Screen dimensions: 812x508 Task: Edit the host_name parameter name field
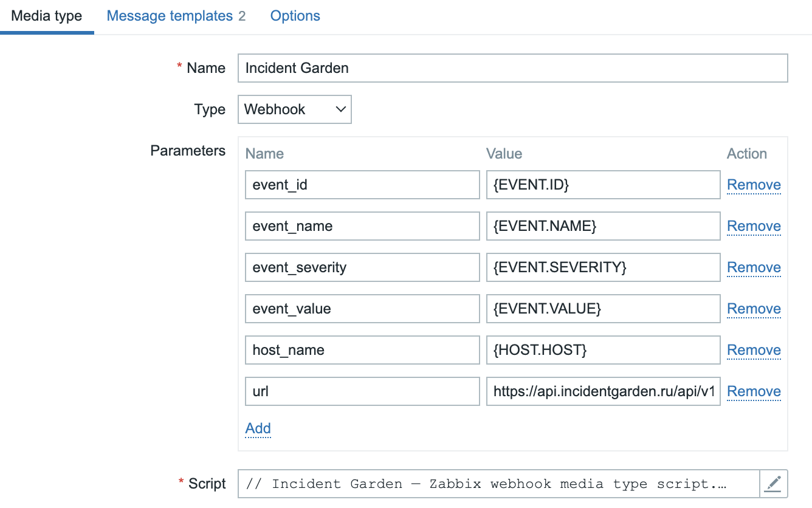(362, 350)
